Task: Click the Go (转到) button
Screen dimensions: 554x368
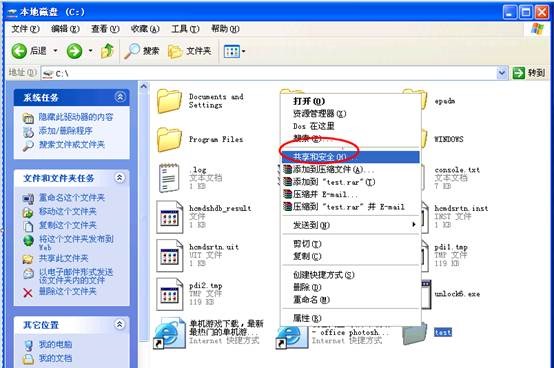Action: coord(529,73)
